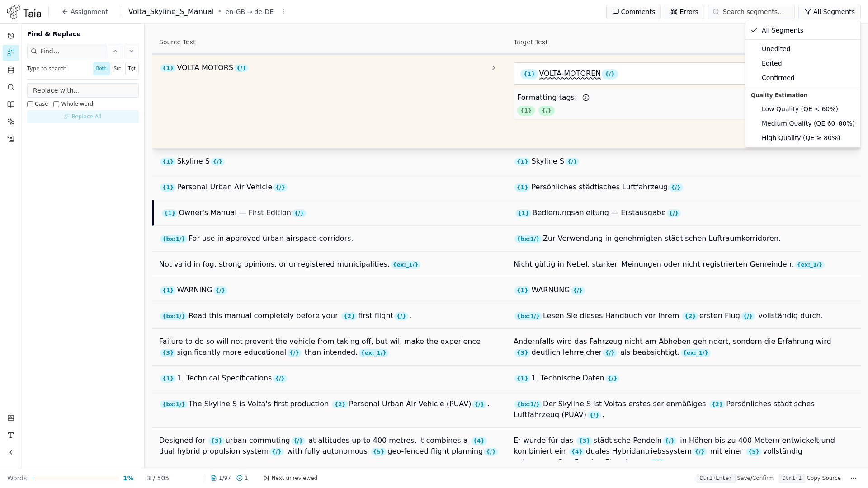Click the segments count 1/97 indicator

tap(221, 478)
